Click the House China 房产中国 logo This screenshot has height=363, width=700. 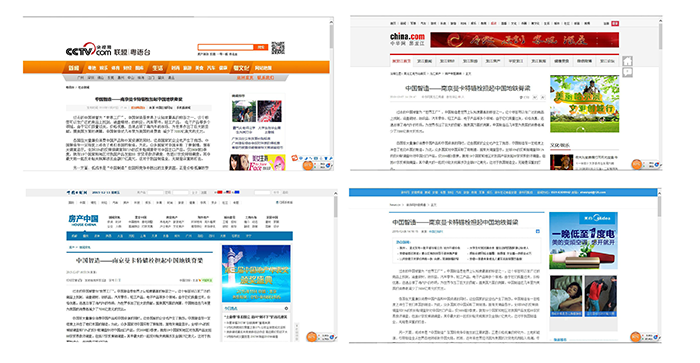coord(83,221)
